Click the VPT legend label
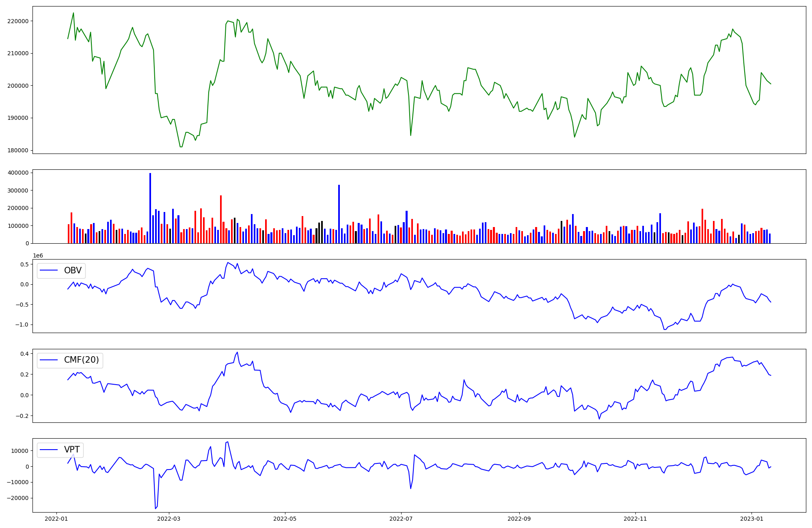 click(x=72, y=450)
